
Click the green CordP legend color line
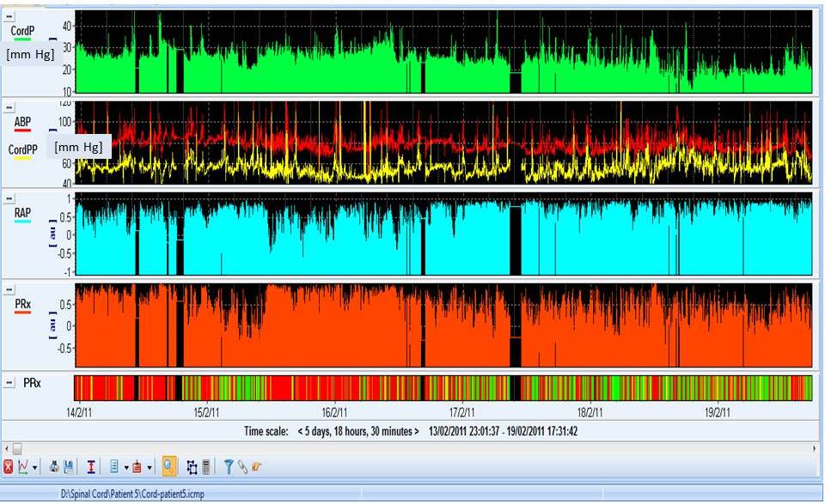point(22,39)
